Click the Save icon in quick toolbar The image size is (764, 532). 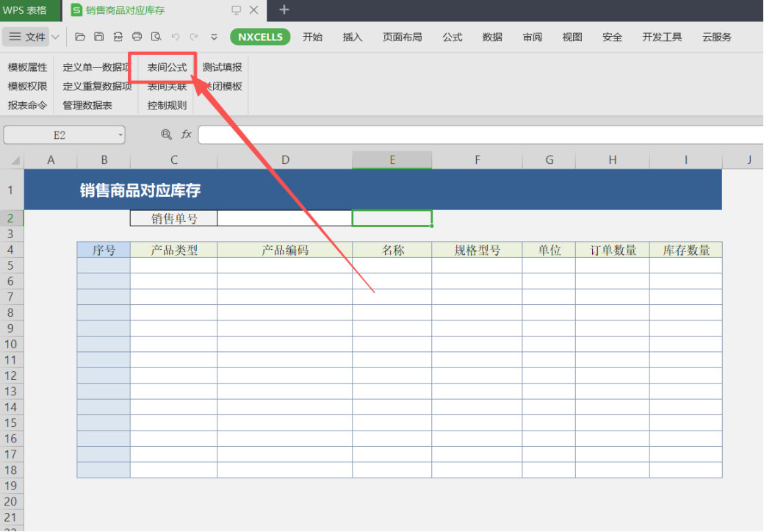click(98, 37)
